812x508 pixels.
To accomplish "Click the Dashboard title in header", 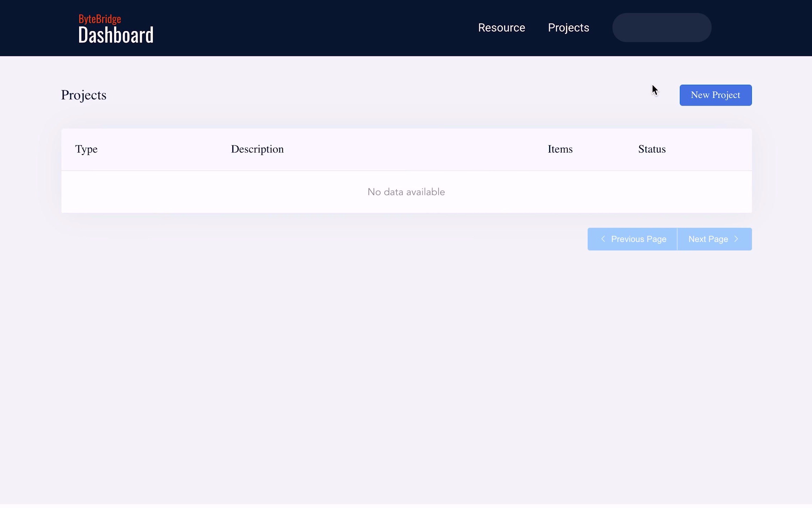I will coord(116,35).
